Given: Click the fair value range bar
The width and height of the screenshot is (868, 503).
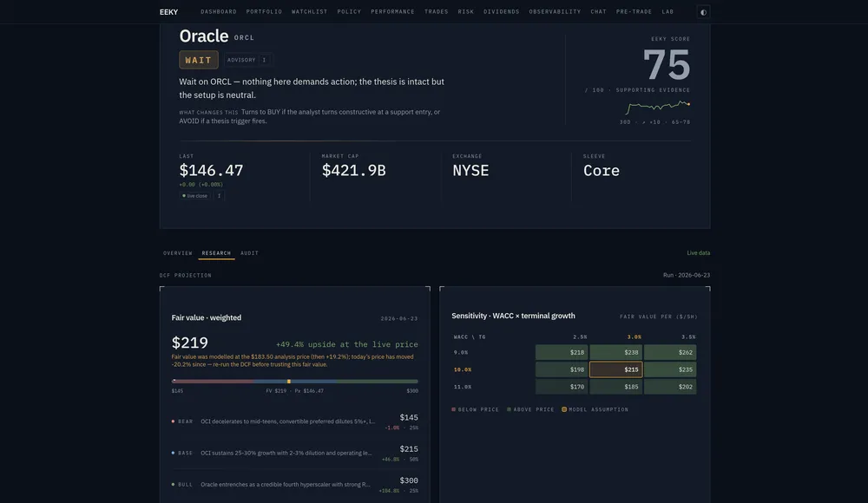Looking at the screenshot, I should 295,382.
